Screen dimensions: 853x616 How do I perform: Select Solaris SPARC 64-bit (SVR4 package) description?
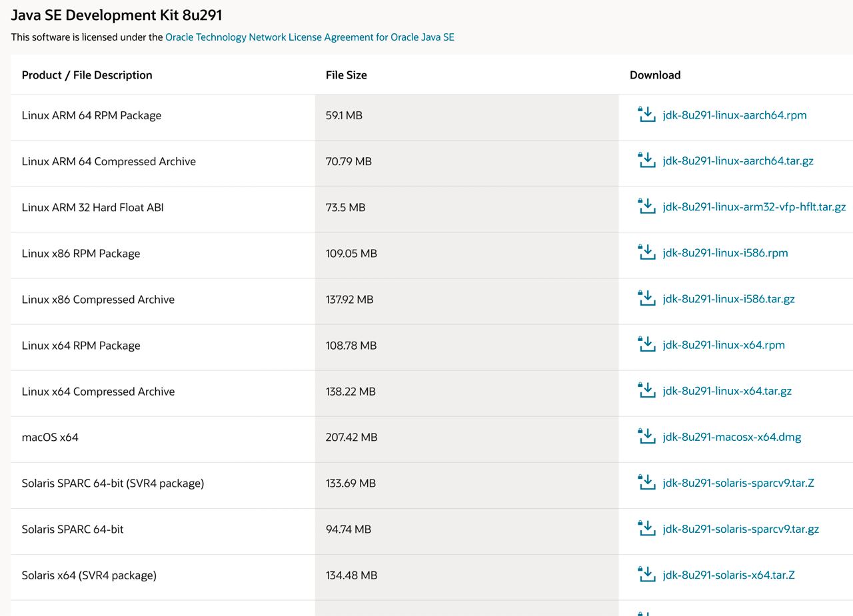pyautogui.click(x=113, y=483)
